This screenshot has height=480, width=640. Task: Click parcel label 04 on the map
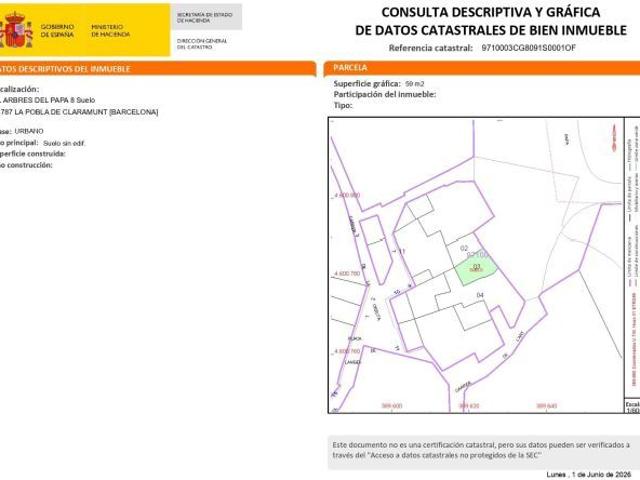click(x=480, y=295)
